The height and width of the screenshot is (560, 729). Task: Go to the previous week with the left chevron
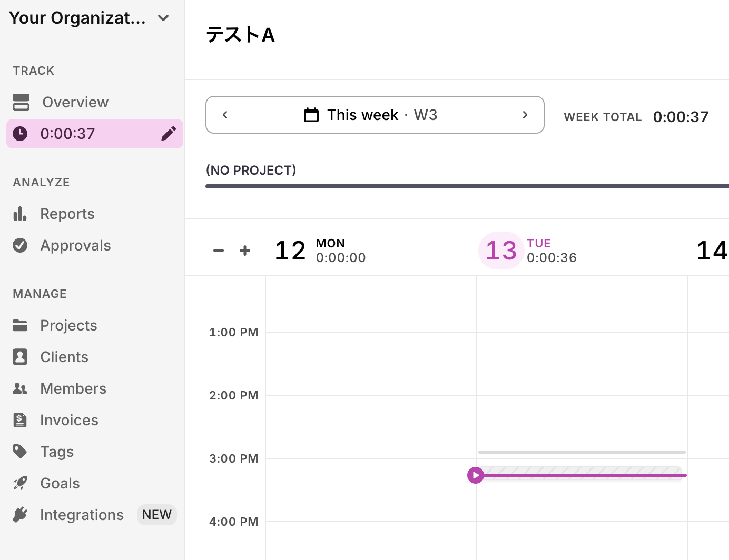pyautogui.click(x=225, y=115)
